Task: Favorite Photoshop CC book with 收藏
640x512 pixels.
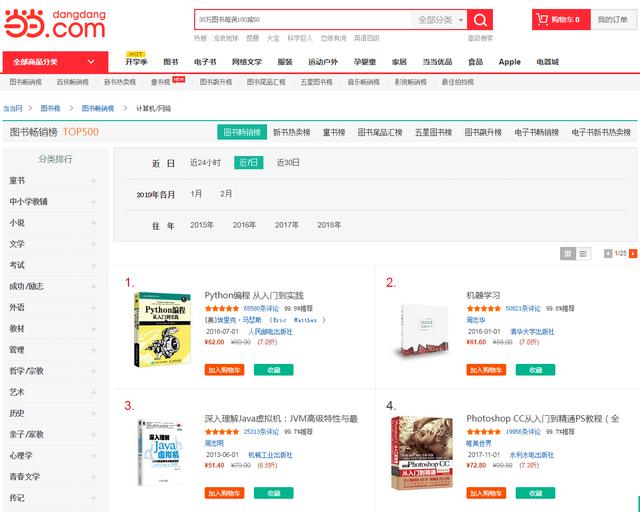Action: (x=536, y=493)
